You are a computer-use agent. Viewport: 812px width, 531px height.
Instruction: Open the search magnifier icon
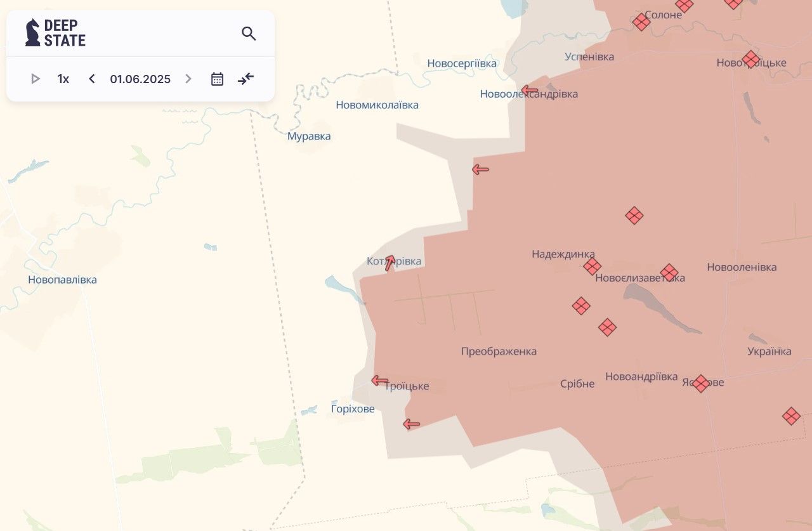tap(249, 34)
